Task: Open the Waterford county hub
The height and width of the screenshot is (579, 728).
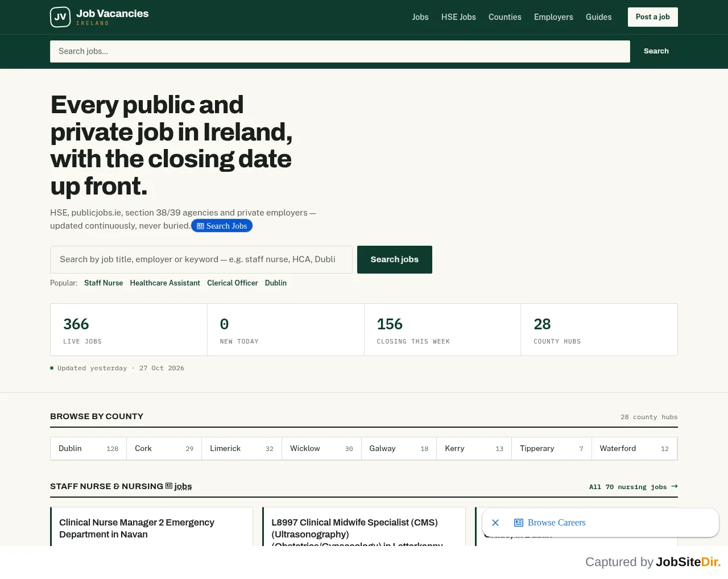Action: 634,449
